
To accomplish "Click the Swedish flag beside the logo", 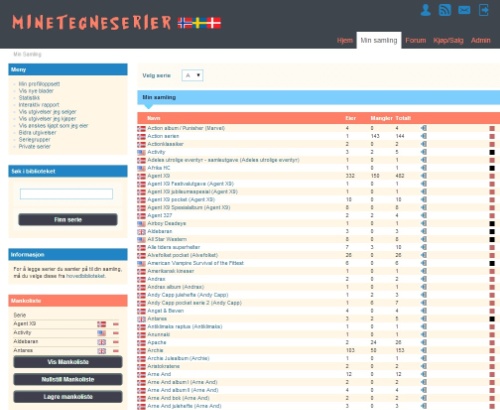I will click(x=200, y=23).
